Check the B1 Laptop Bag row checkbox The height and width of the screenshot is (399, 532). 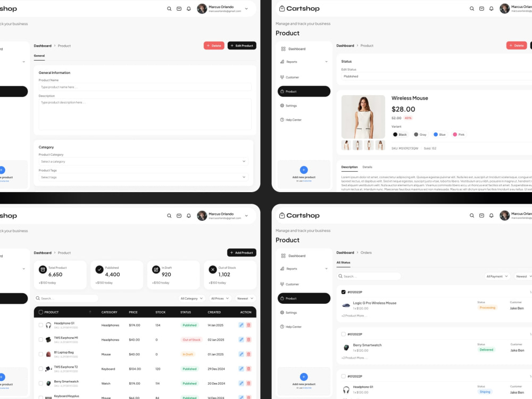tap(41, 354)
